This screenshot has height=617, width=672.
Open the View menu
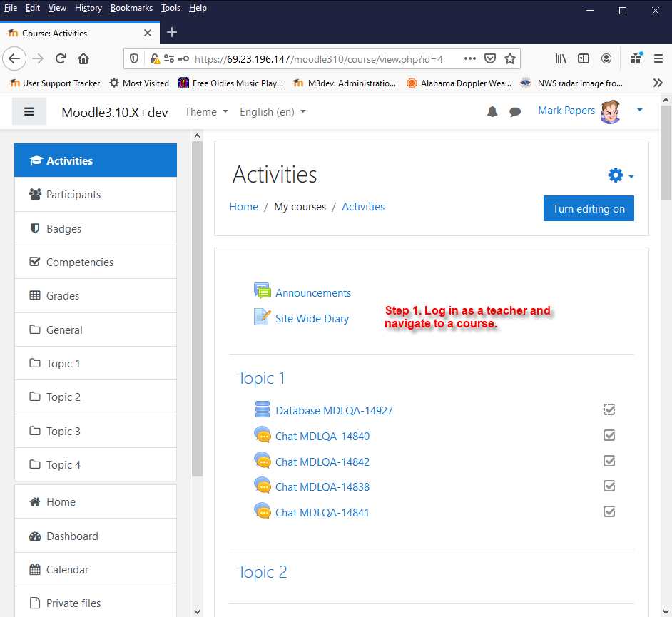57,8
